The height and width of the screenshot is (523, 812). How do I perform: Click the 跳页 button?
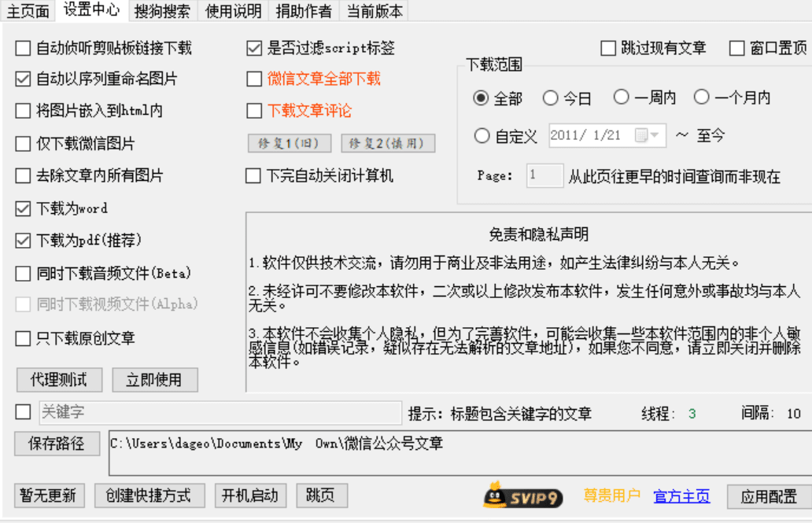[322, 495]
